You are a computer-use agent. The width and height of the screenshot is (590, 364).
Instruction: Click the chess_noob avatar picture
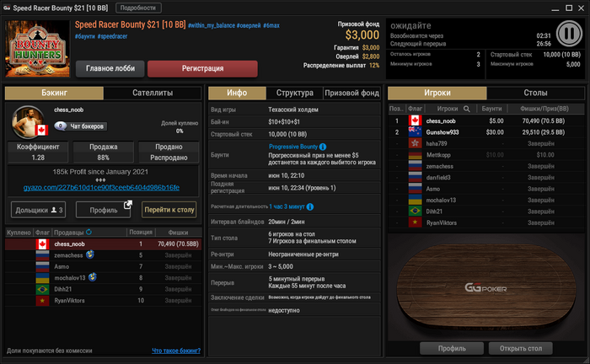(x=28, y=122)
